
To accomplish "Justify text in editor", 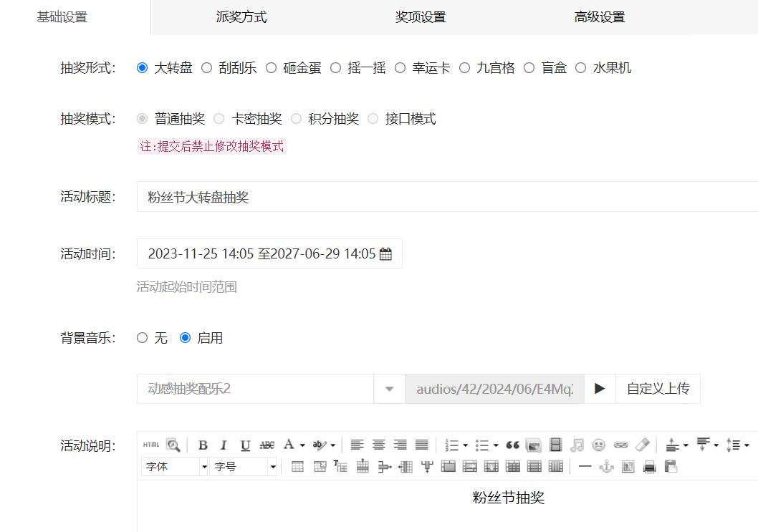I will tap(421, 445).
